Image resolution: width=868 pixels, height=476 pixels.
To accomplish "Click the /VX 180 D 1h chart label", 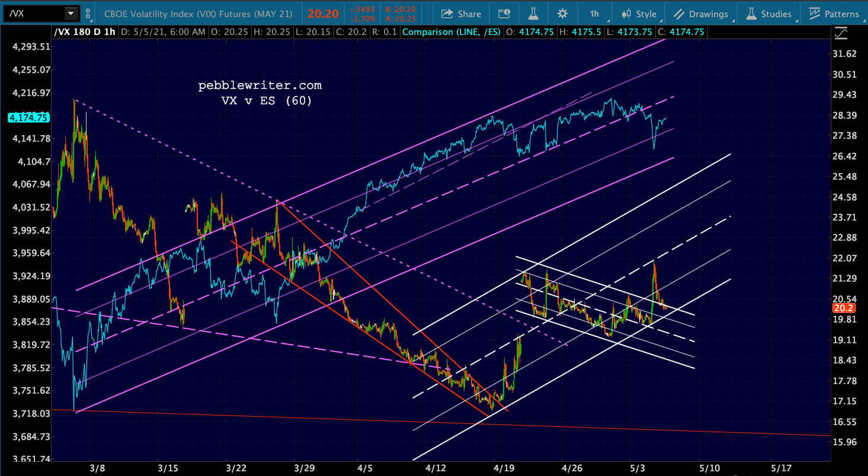I will 85,32.
